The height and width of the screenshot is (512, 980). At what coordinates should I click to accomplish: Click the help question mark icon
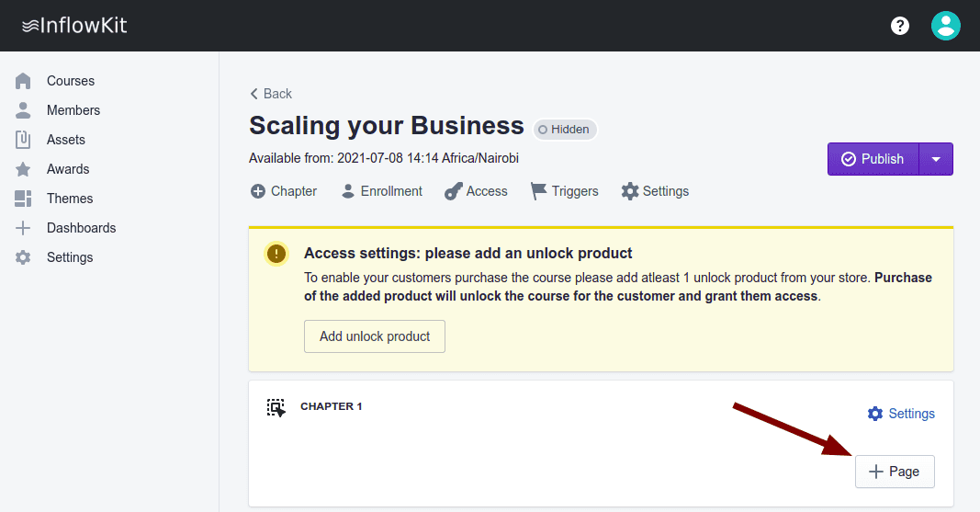[900, 26]
